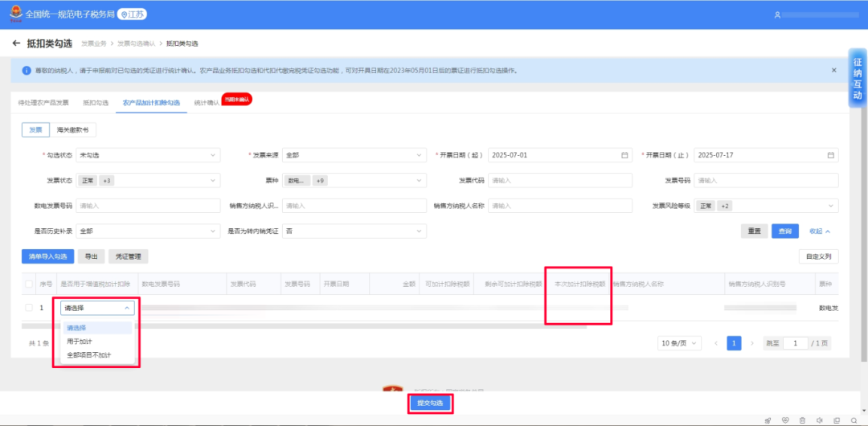Click the 重置 button
This screenshot has width=868, height=426.
coord(754,231)
